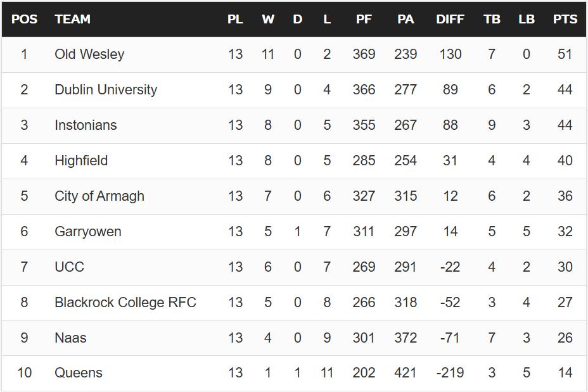The image size is (588, 392).
Task: Click Old Wesley's 51 points value
Action: tap(565, 54)
